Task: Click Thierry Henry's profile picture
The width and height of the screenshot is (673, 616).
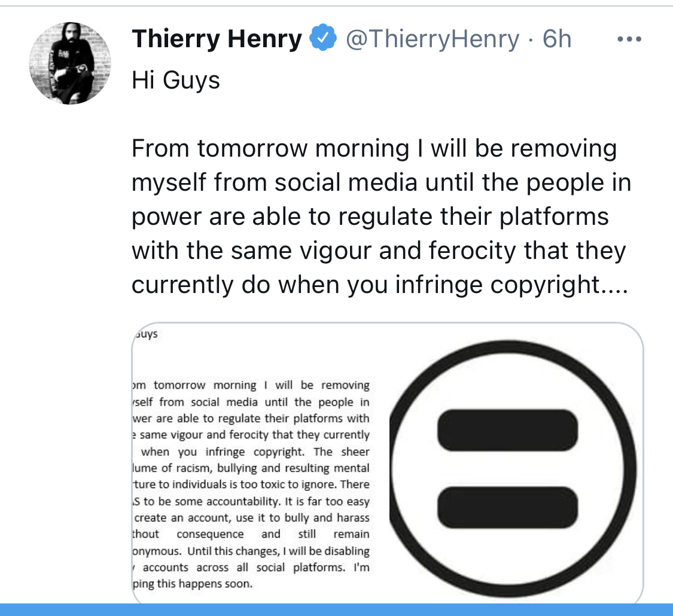Action: 70,62
